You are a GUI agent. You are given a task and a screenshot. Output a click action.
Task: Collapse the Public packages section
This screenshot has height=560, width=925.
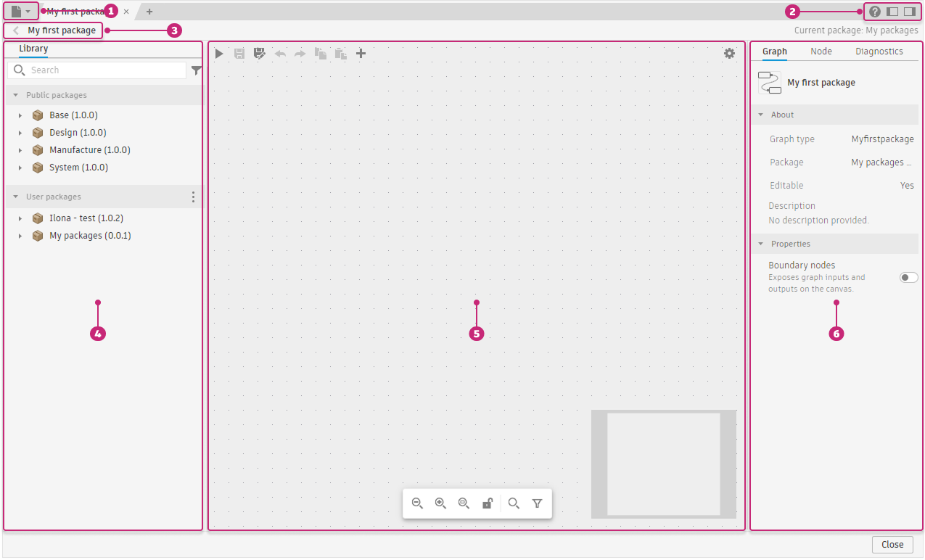tap(15, 95)
